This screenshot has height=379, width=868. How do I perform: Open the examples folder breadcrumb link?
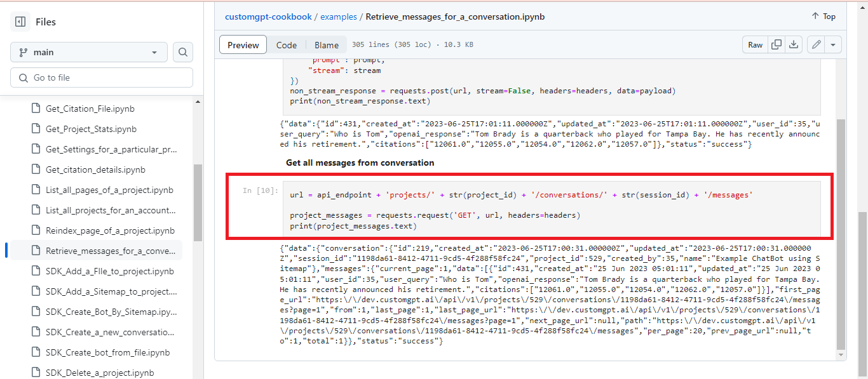(x=339, y=17)
